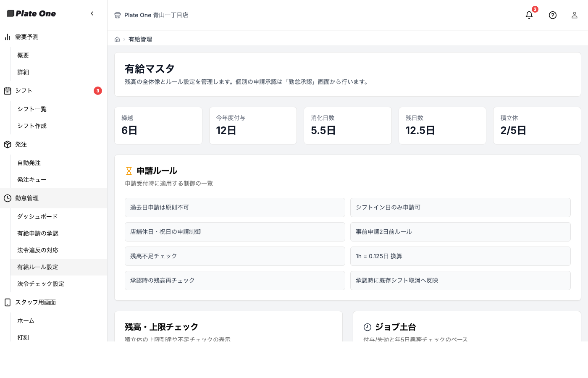Click rule 店舗休日・祝日の申請制御
Image resolution: width=588 pixels, height=378 pixels.
(x=235, y=232)
